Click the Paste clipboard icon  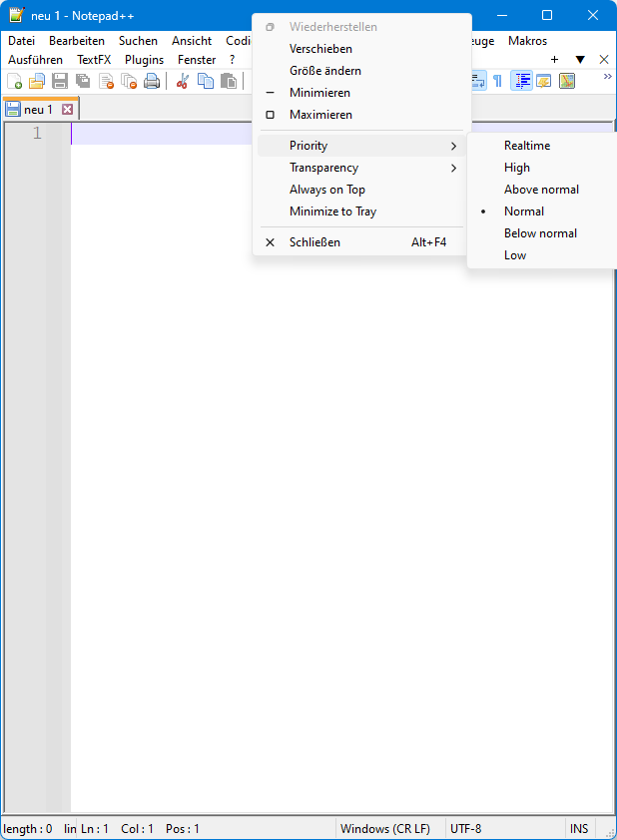[x=229, y=81]
